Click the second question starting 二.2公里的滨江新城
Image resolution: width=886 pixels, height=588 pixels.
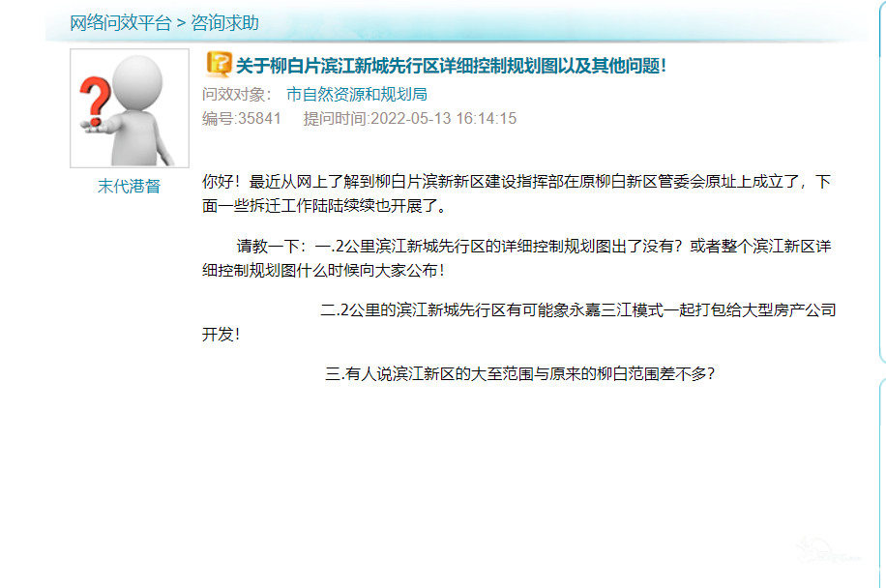[x=578, y=310]
